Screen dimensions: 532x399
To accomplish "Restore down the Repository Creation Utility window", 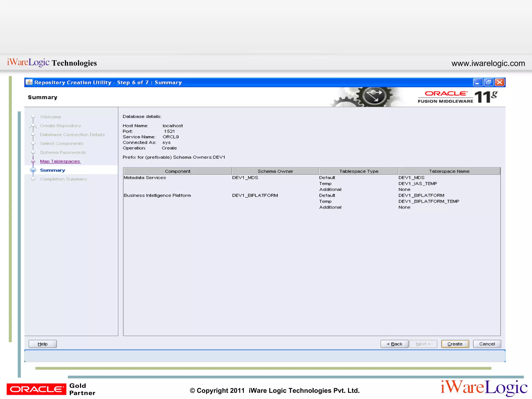I will tap(489, 82).
